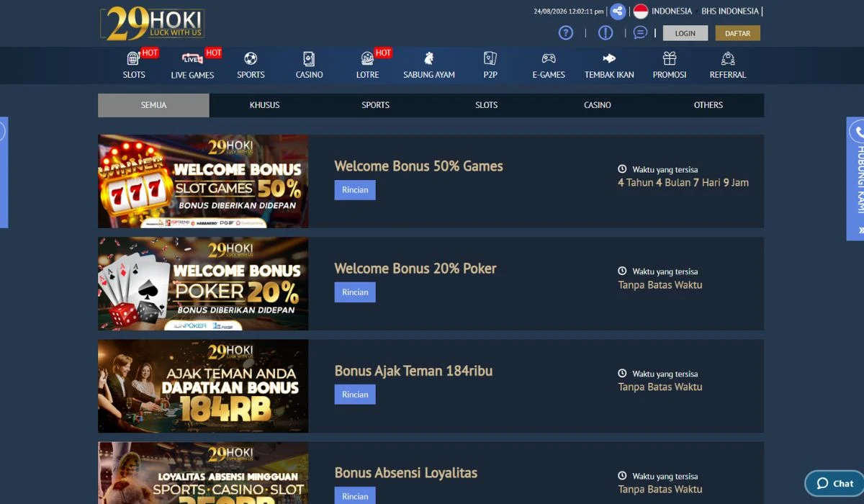Open the Sabung Ayam category
Screen dimensions: 864x504
429,66
